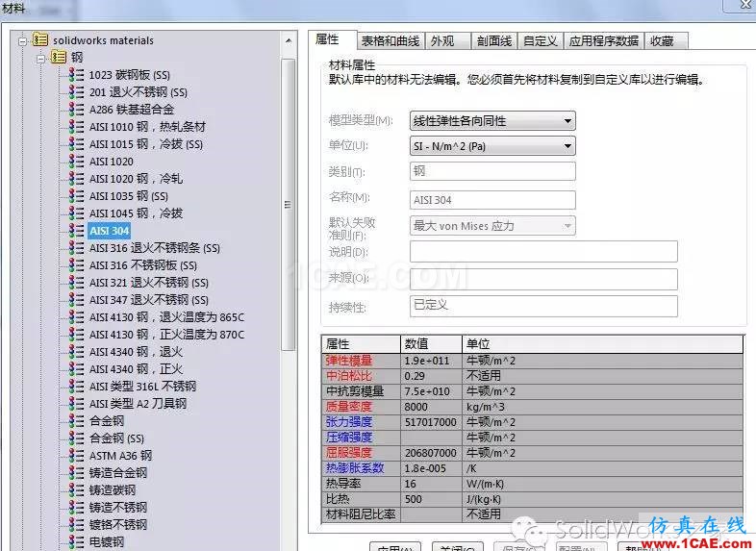Click the 张力强度 value 517017000
Screen dimensions: 756x551
pyautogui.click(x=431, y=422)
